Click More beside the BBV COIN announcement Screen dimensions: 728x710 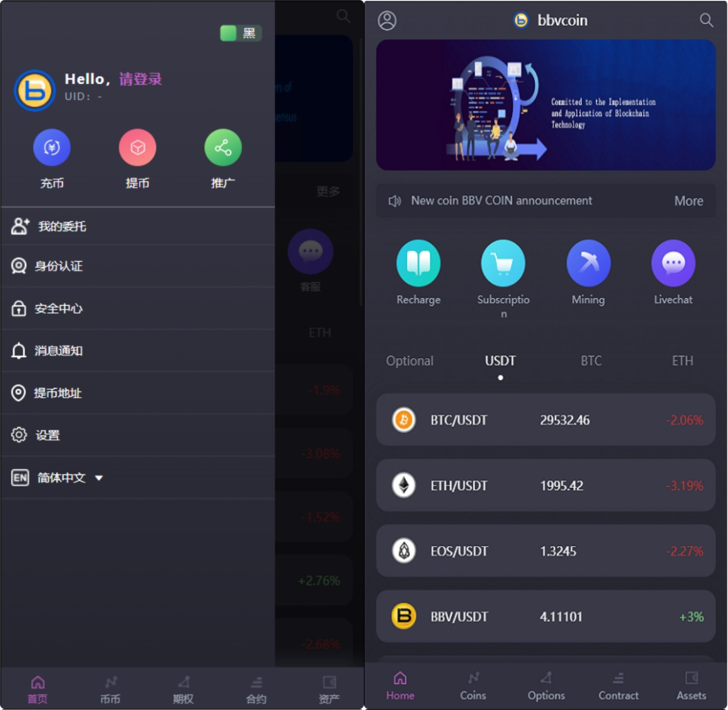coord(688,201)
